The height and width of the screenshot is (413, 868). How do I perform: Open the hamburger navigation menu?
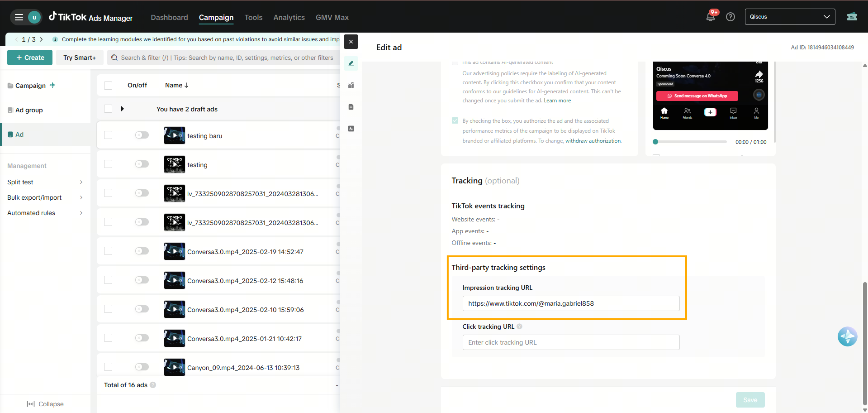coord(19,17)
